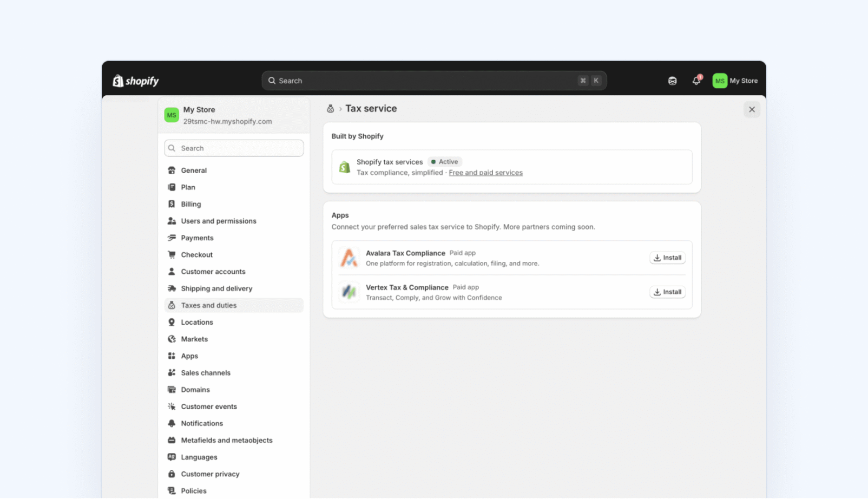Click Vertex Tax & Compliance title
Viewport: 868px width, 499px height.
pos(407,287)
